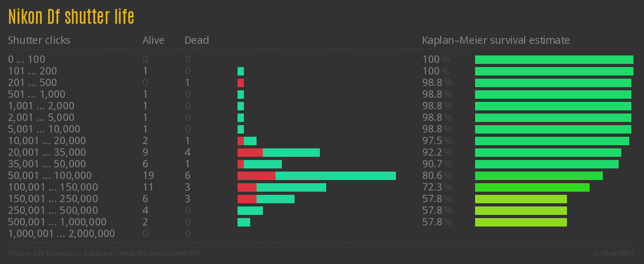This screenshot has width=644, height=264.
Task: Click the red bar in the 201 … 500 row
Action: [241, 83]
